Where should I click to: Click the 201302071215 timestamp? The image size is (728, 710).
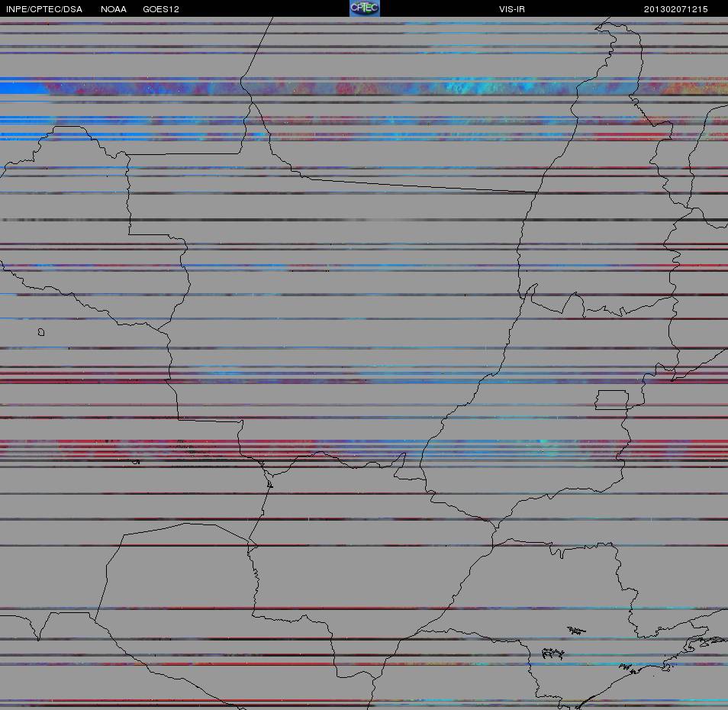(x=675, y=9)
